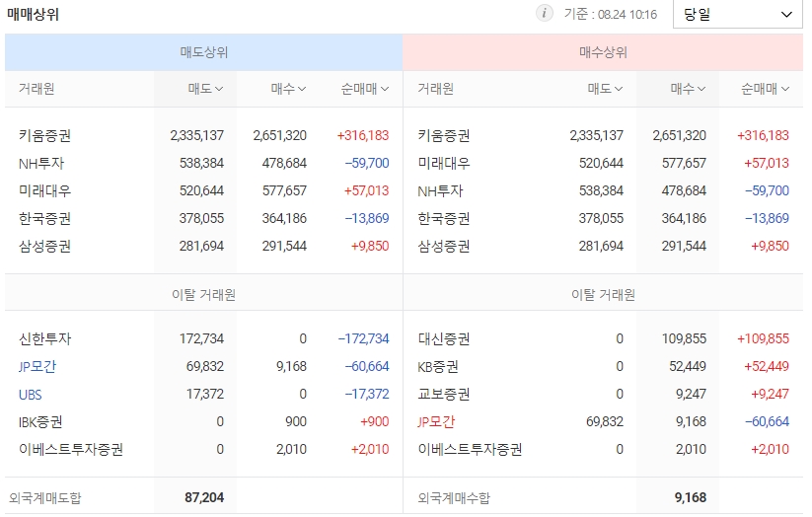812x517 pixels.
Task: Click 미래대우 in the 매도상위 list
Action: 44,191
